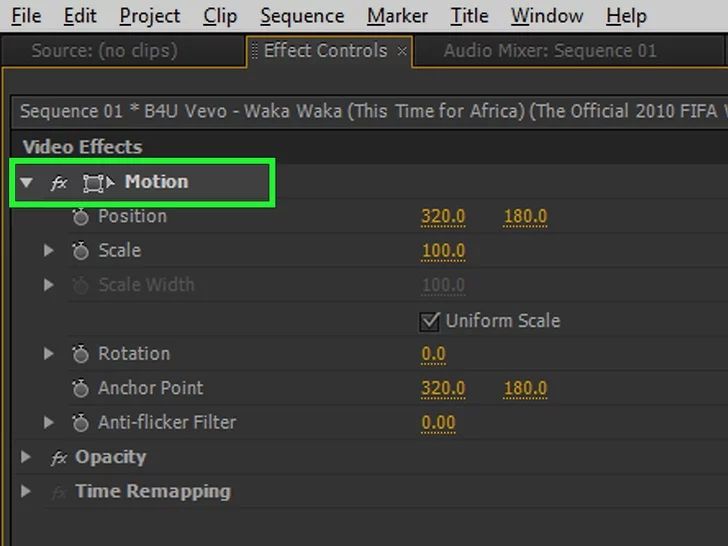Select the Motion transform box icon

pos(98,183)
